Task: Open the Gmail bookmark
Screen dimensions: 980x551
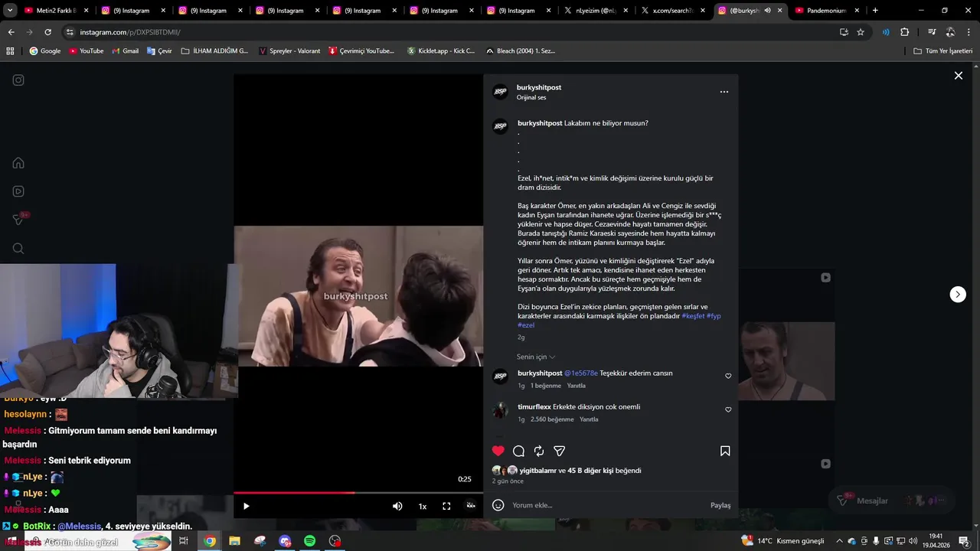Action: (x=125, y=51)
